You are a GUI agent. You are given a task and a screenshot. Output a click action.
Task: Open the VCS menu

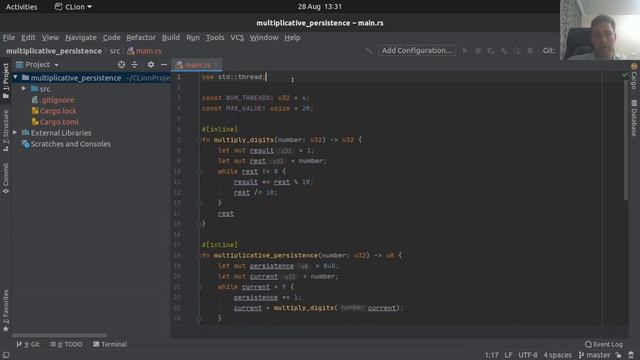[x=237, y=37]
